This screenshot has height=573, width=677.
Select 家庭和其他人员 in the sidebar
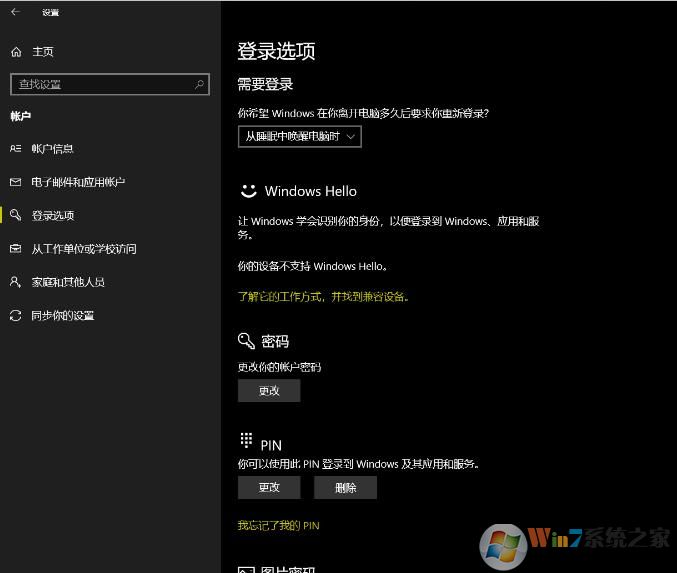pyautogui.click(x=68, y=282)
